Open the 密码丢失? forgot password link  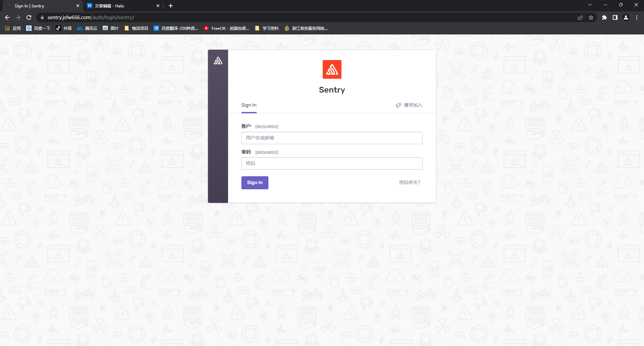tap(410, 182)
